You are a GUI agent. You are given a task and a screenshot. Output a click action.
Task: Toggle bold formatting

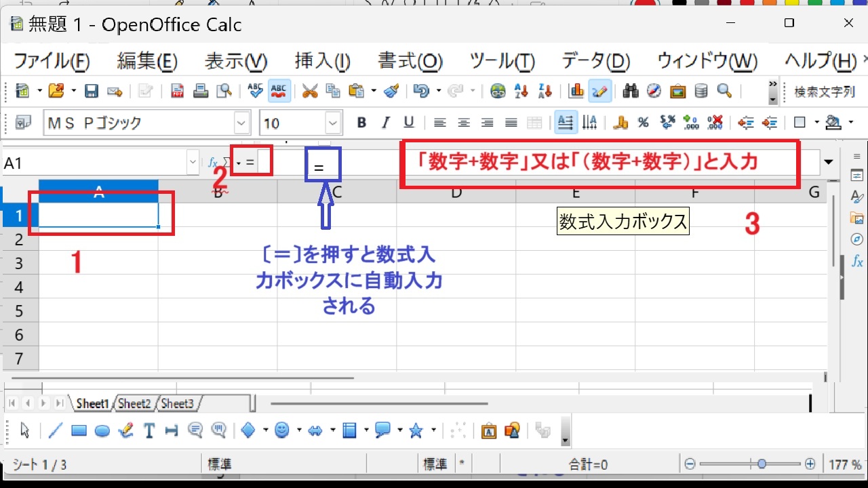361,123
